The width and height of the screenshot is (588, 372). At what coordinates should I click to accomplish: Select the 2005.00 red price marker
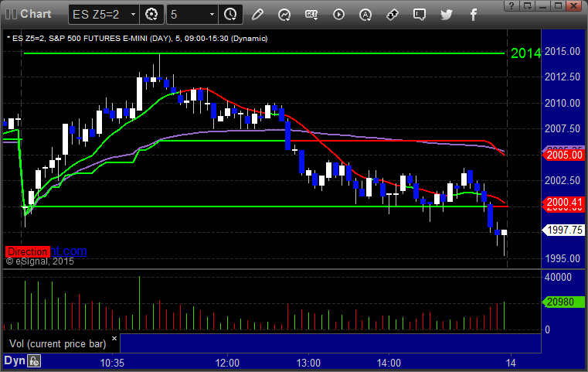pos(564,155)
